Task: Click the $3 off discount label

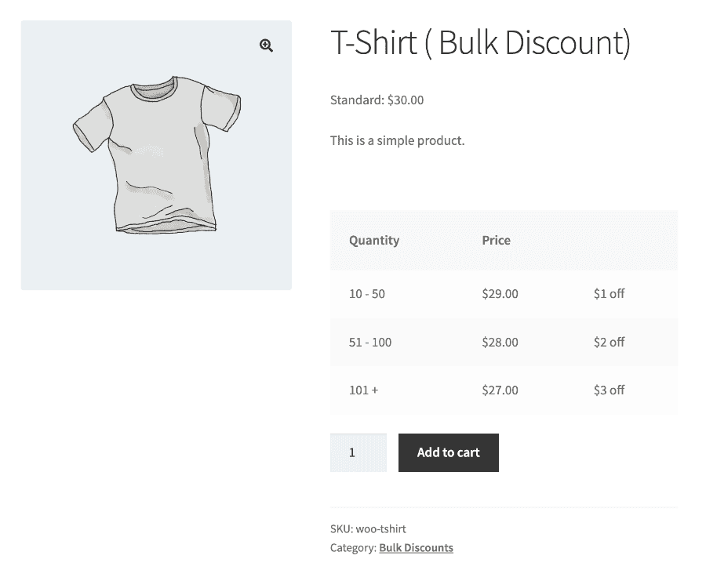Action: [609, 390]
